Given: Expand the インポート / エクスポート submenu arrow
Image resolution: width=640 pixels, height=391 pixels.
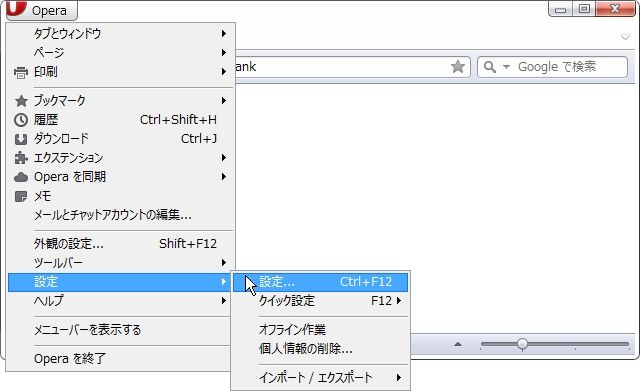Looking at the screenshot, I should coord(399,378).
